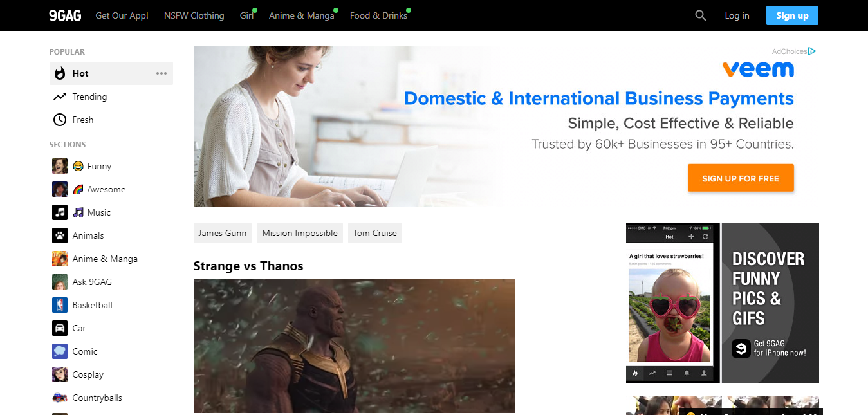
Task: Click the Hot label in sidebar
Action: tap(80, 73)
